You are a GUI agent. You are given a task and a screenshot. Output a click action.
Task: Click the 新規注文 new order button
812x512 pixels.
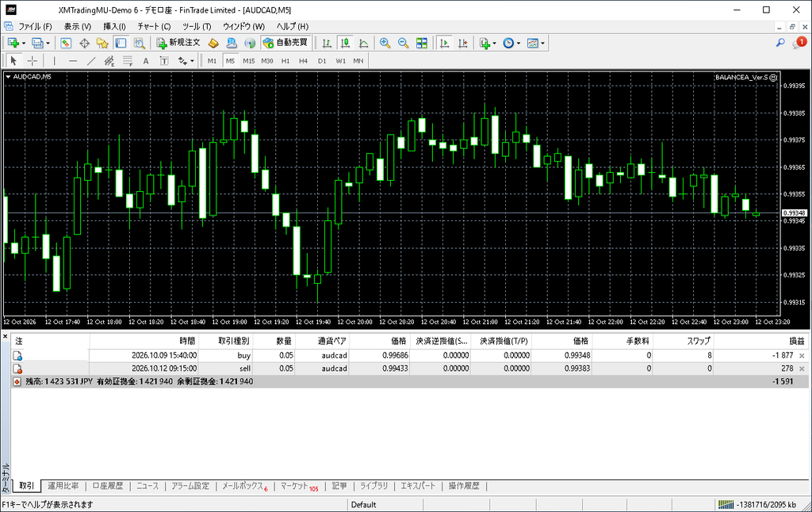coord(178,43)
